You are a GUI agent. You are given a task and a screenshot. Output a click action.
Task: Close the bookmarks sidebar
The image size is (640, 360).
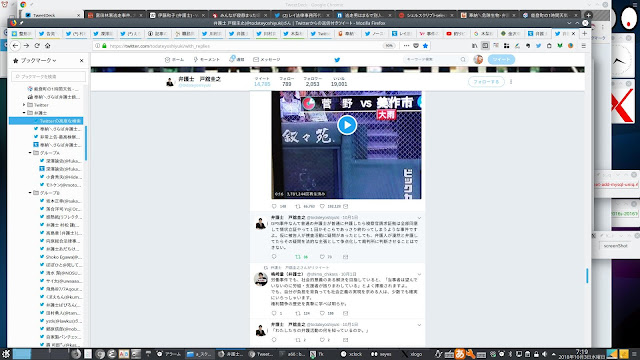82,60
